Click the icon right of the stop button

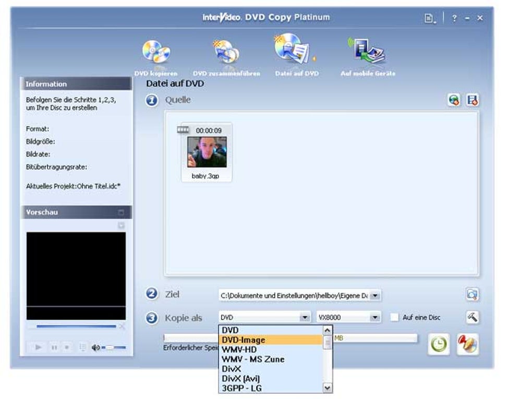(x=82, y=347)
